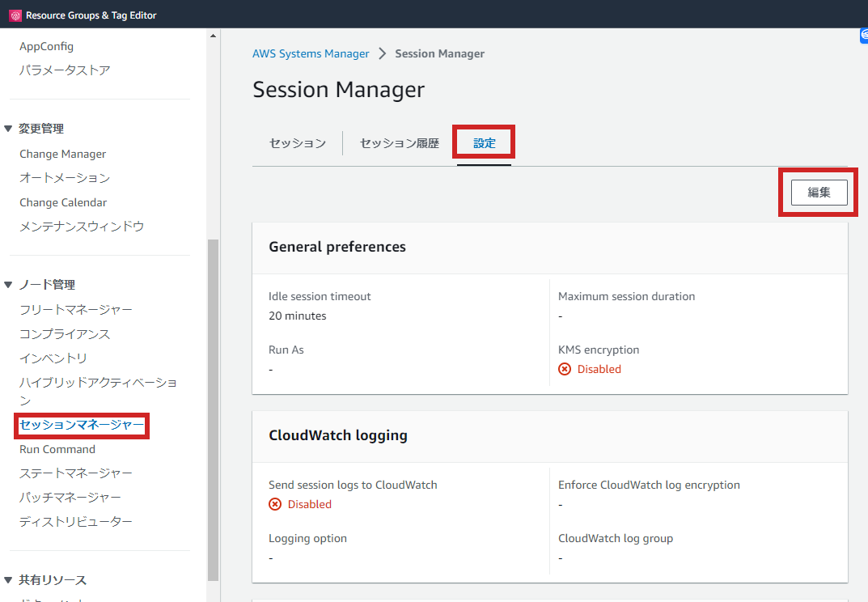Image resolution: width=868 pixels, height=602 pixels.
Task: Open フリートマネージャー in the sidebar
Action: click(x=76, y=310)
